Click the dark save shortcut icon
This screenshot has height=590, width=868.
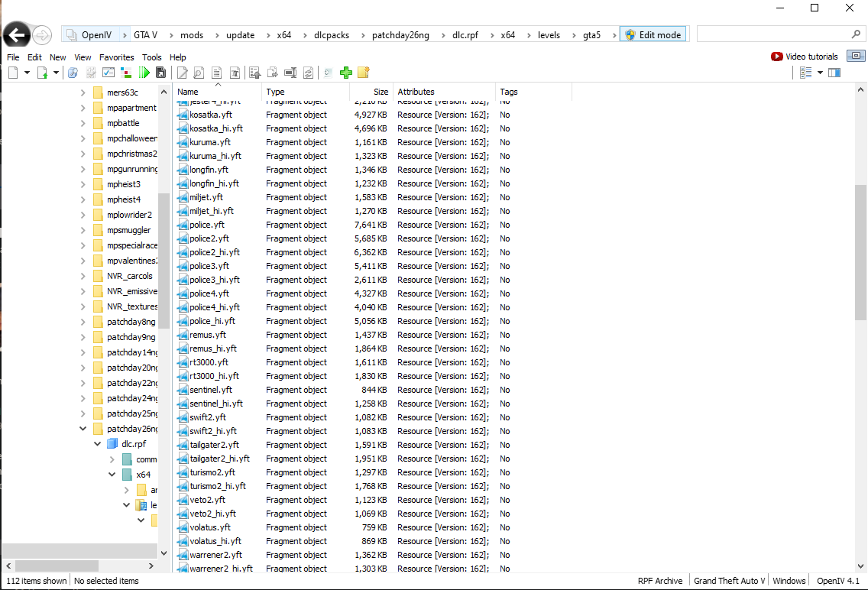[x=161, y=73]
